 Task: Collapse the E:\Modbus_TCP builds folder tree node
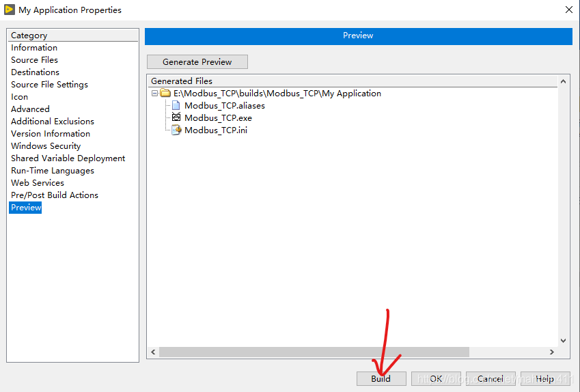point(154,93)
